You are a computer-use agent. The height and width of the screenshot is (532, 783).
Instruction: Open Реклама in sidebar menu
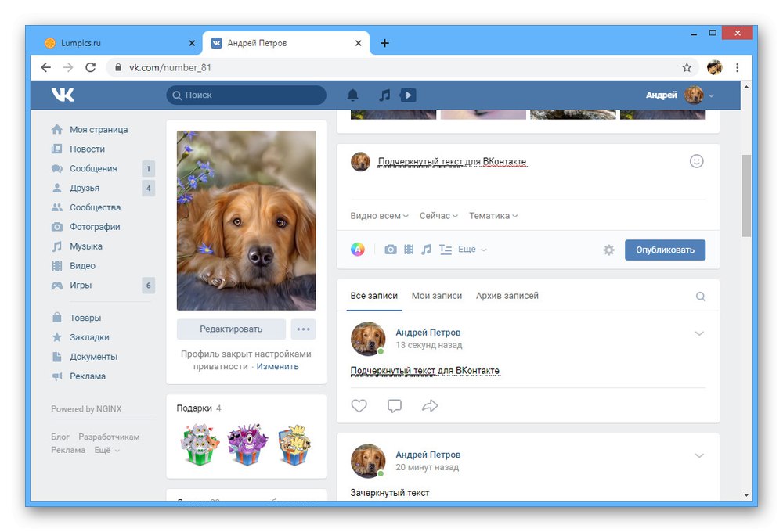pyautogui.click(x=88, y=376)
